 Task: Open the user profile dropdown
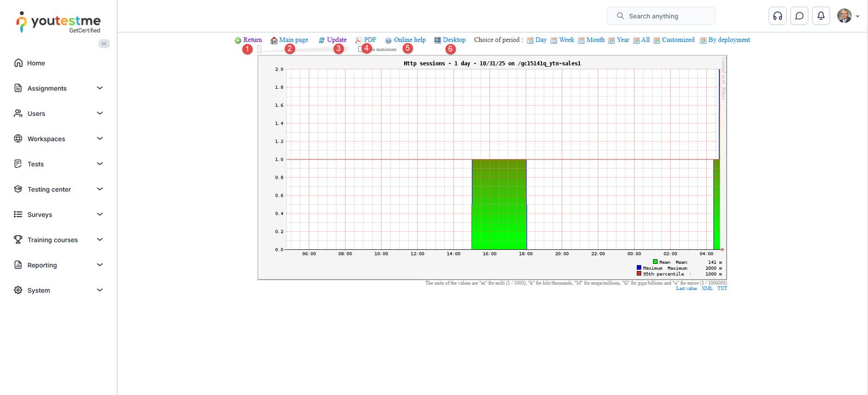click(848, 16)
